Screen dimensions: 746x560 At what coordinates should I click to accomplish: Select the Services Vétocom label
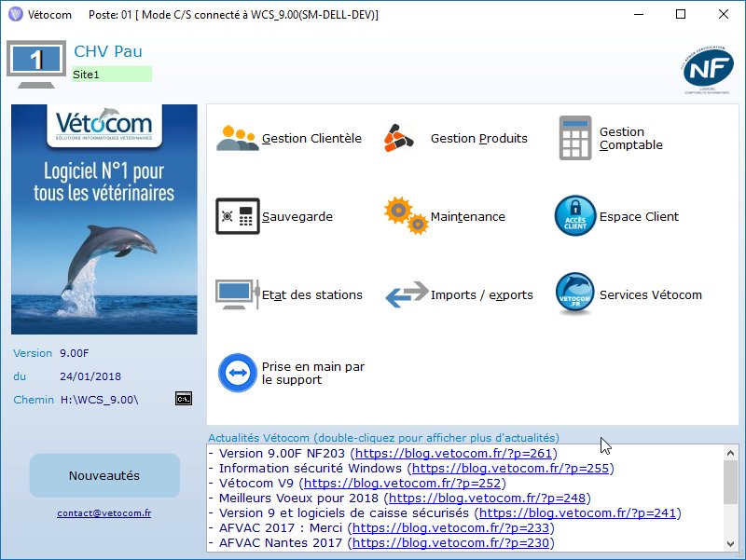tap(650, 294)
